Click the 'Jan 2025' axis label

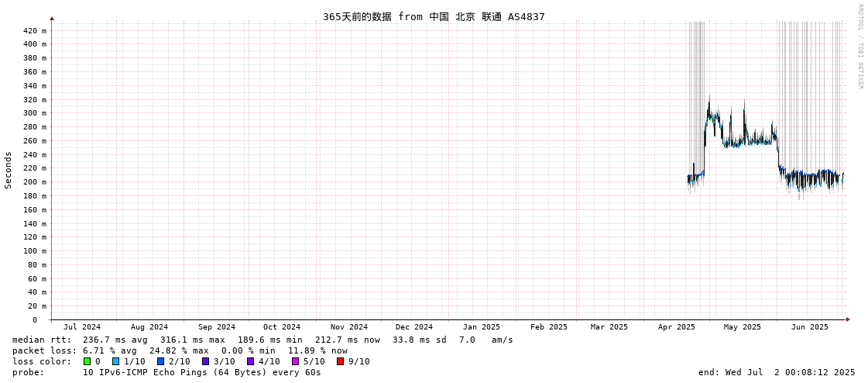click(482, 327)
